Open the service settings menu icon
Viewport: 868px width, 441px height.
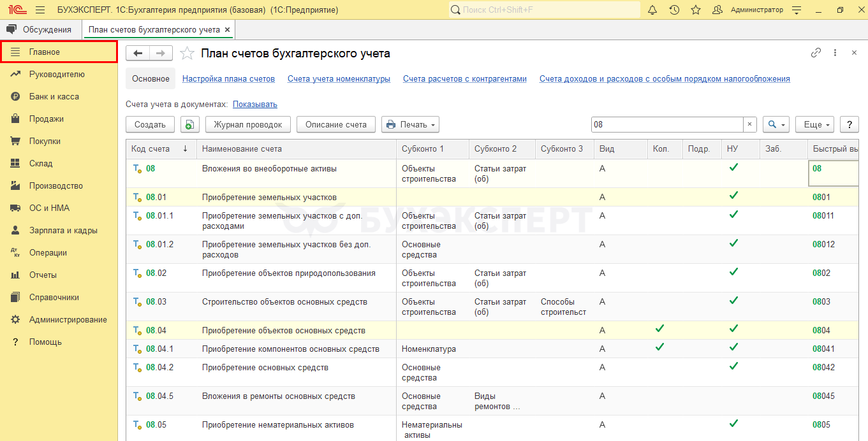(x=797, y=10)
